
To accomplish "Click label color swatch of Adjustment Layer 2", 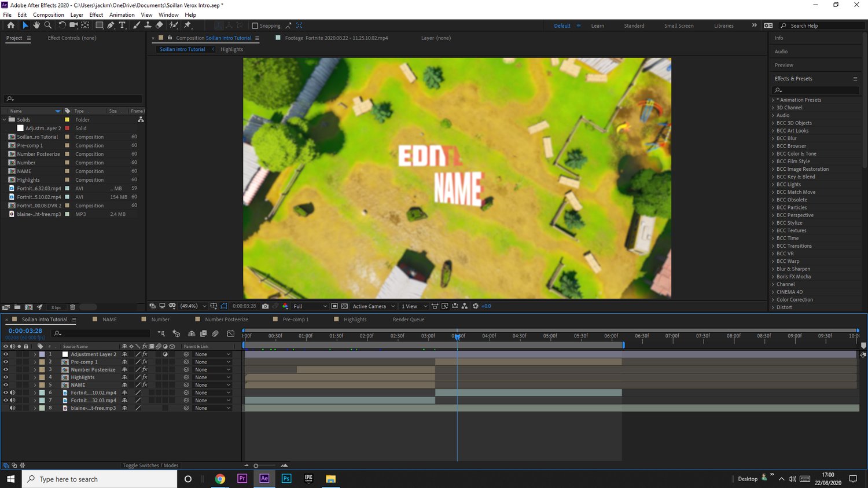I will pos(42,354).
